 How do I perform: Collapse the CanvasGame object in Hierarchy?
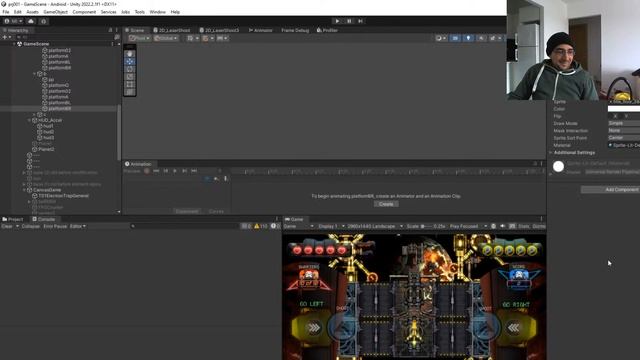coord(24,190)
